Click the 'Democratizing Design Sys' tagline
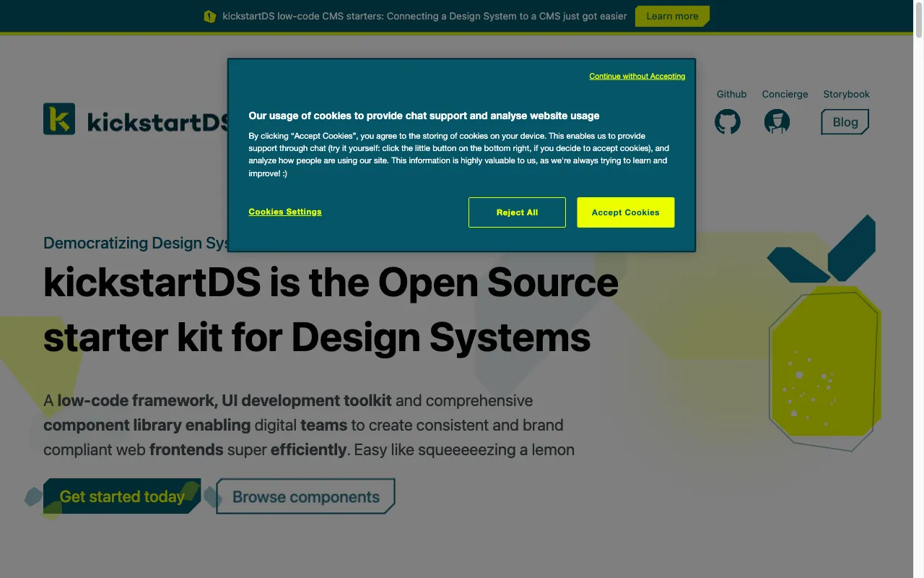Screen dimensions: 924x578 pyautogui.click(x=136, y=243)
